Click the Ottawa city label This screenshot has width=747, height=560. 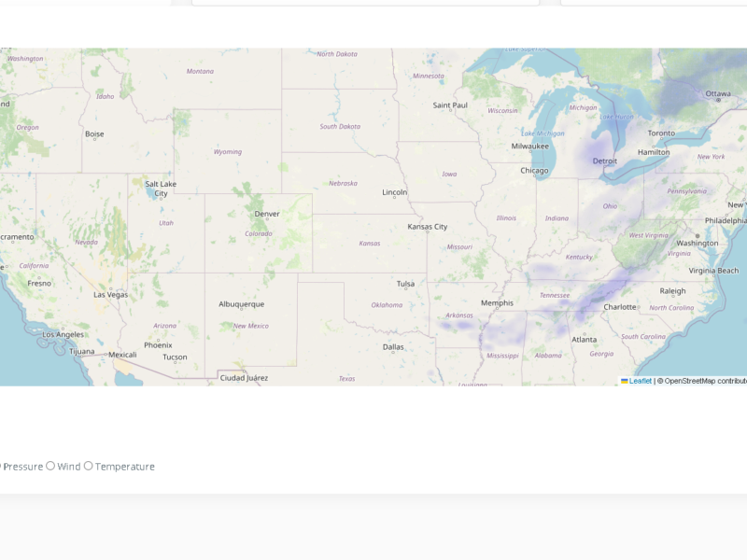(x=718, y=93)
